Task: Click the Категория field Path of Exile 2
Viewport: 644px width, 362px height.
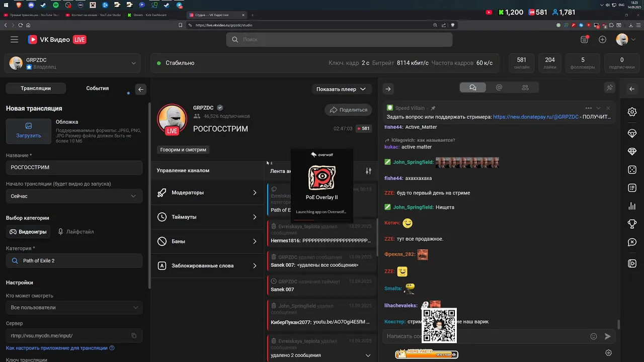Action: [x=74, y=260]
